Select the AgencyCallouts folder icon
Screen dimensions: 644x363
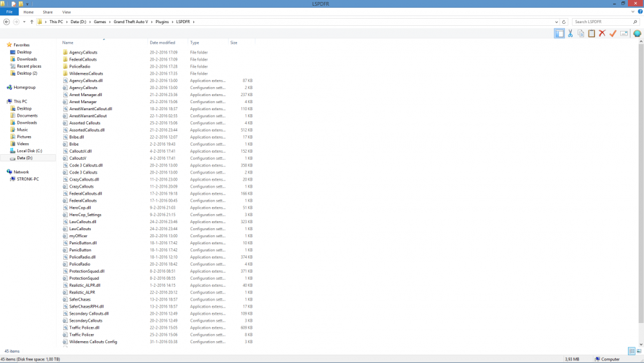65,52
